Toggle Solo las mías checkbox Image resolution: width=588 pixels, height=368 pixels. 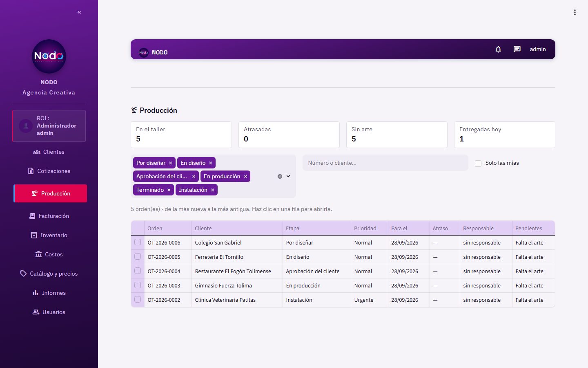click(x=478, y=164)
